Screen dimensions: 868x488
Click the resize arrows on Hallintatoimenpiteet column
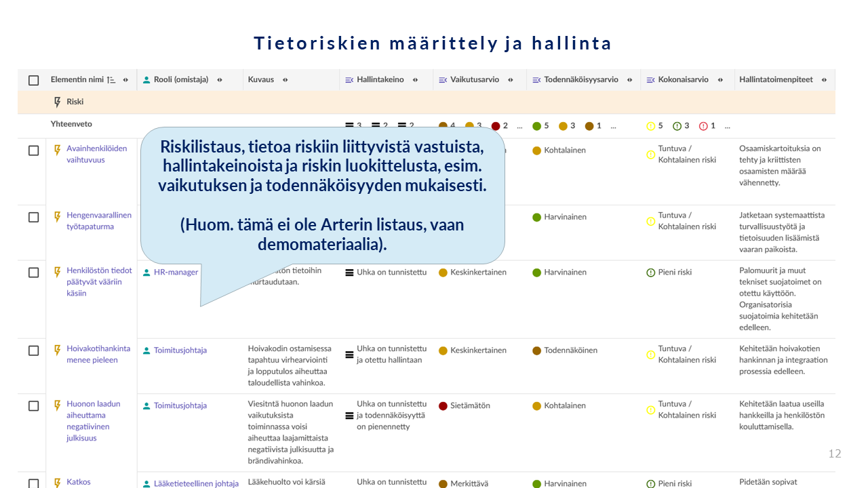[x=824, y=80]
